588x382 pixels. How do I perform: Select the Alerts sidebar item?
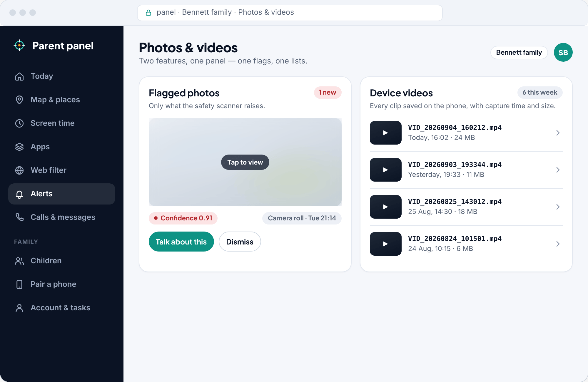tap(62, 194)
